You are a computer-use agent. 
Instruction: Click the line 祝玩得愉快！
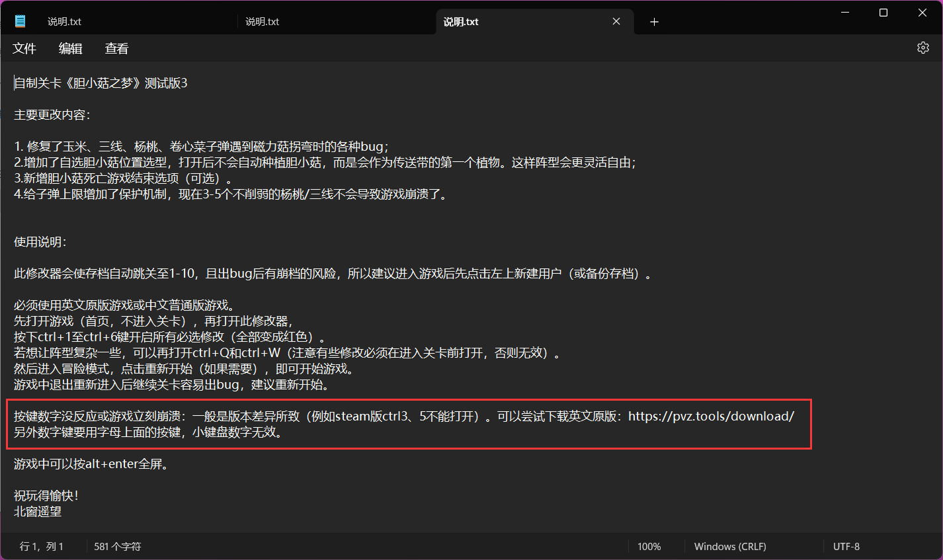tap(46, 496)
